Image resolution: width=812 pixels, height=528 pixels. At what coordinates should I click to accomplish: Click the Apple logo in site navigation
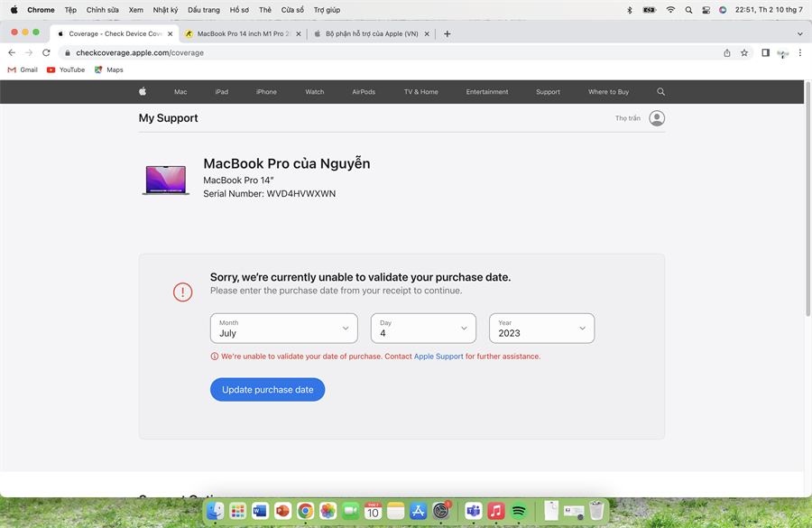pos(143,92)
